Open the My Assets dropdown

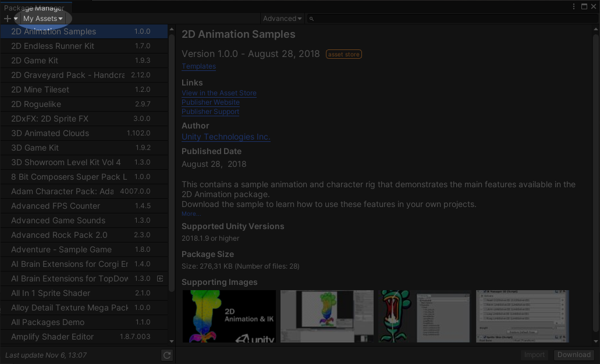[42, 19]
